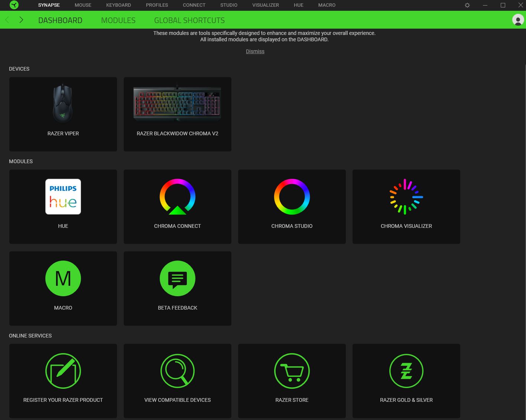Select the Razer Viper mouse image
Image resolution: width=526 pixels, height=420 pixels.
63,103
